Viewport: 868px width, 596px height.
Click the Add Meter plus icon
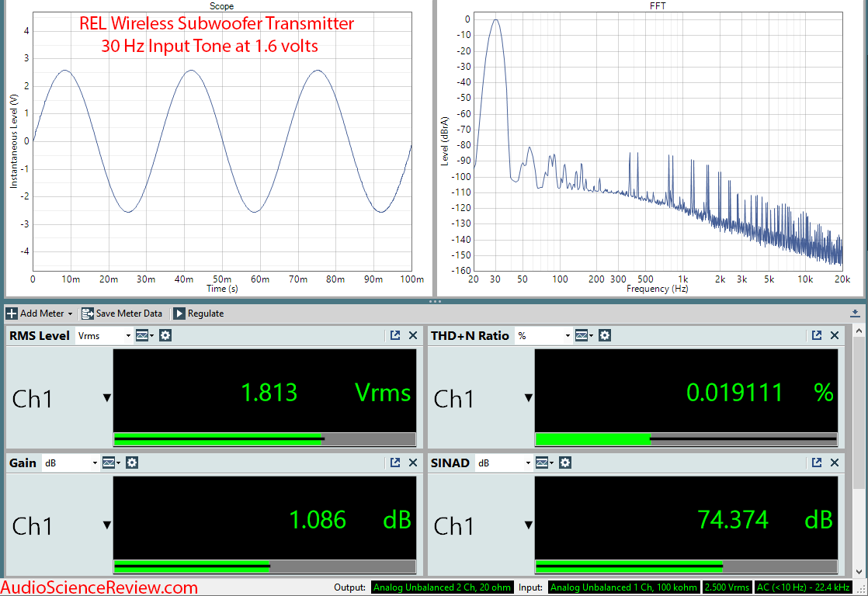coord(12,314)
